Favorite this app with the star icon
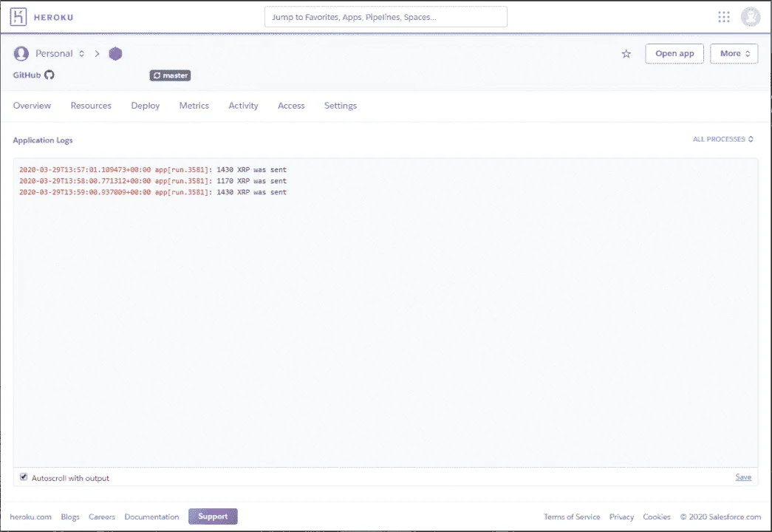Viewport: 772px width, 532px height. [x=626, y=54]
